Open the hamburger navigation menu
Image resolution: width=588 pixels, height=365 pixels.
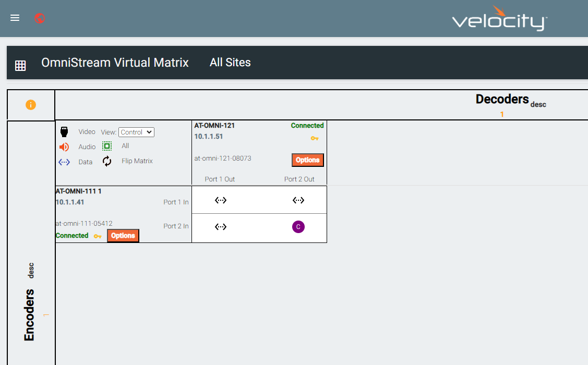(x=15, y=18)
